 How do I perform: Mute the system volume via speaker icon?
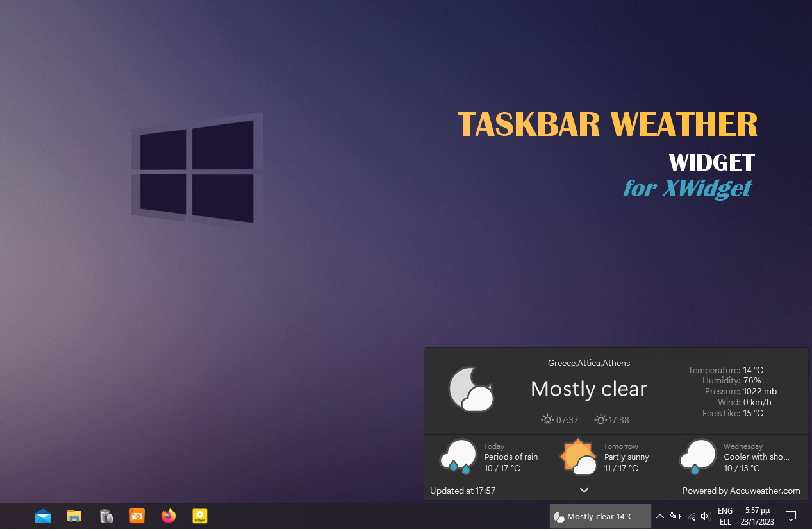click(x=706, y=516)
